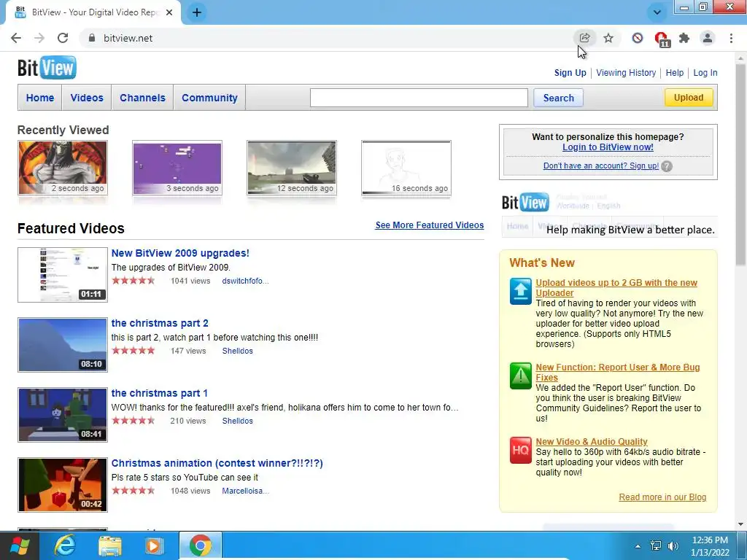Click the 08:10 video thumbnail
Image resolution: width=747 pixels, height=560 pixels.
(x=63, y=345)
